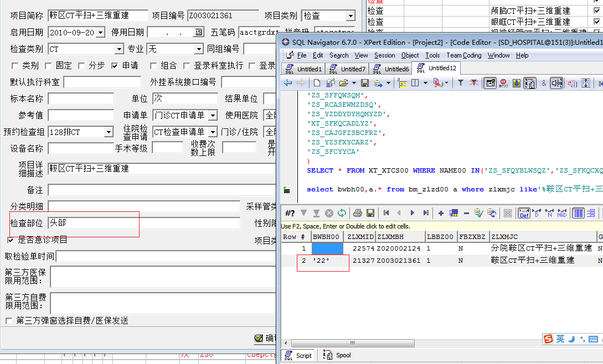Enable 第三方弹窗选择自费/医保发送 checkbox
This screenshot has width=603, height=364.
[x=9, y=320]
